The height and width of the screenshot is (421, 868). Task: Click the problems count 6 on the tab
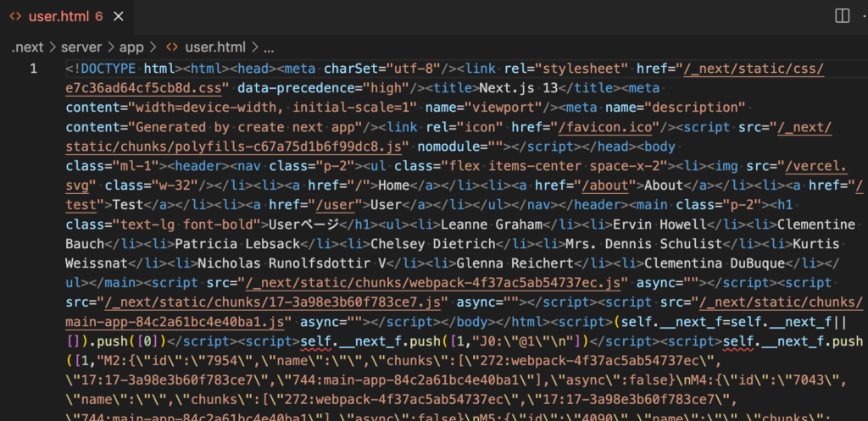99,16
